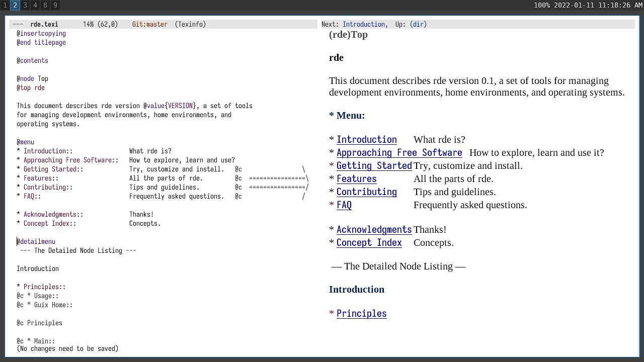Image resolution: width=644 pixels, height=362 pixels.
Task: Click the "@c * Guix Home::" comment line
Action: 45,305
